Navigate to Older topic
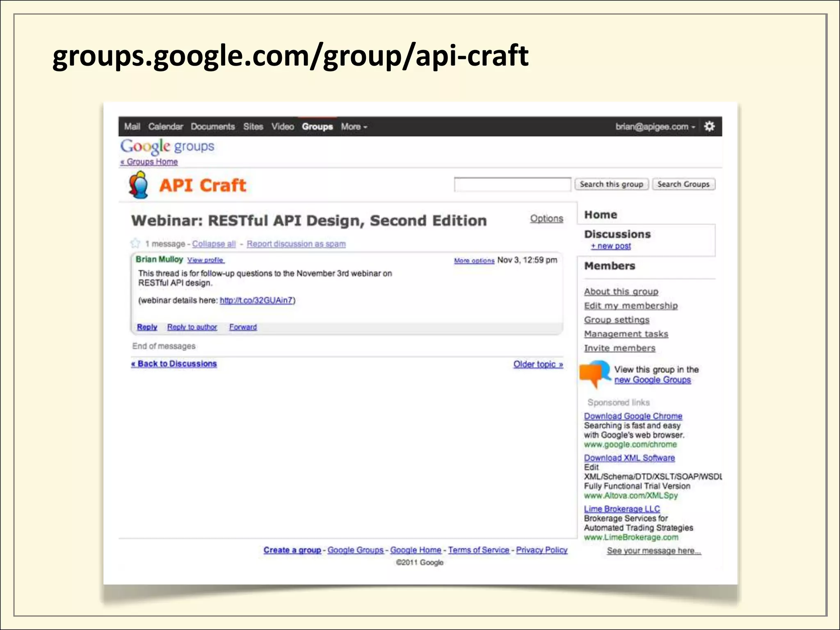840x630 pixels. (538, 364)
